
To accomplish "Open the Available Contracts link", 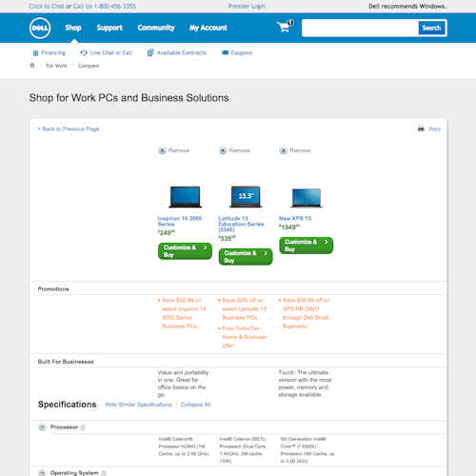I will [182, 52].
